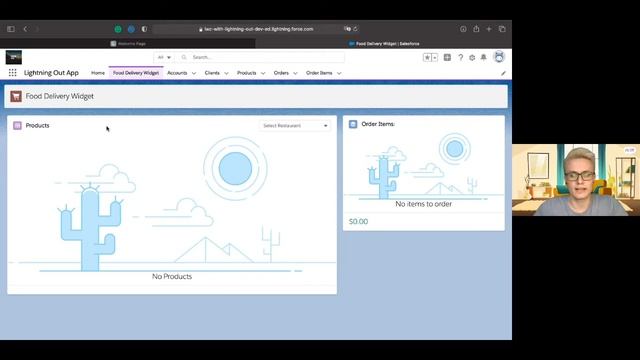The width and height of the screenshot is (640, 360).
Task: Click the Order Items panel icon
Action: click(x=353, y=124)
